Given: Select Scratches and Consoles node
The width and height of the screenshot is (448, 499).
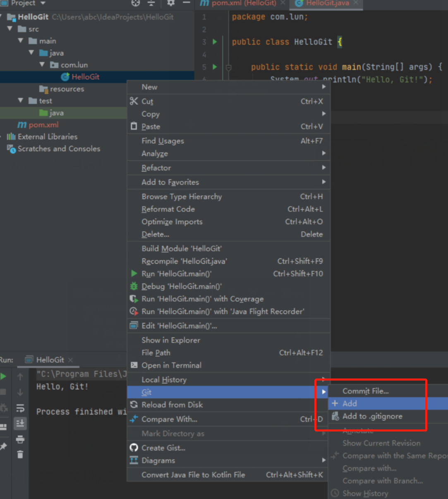Looking at the screenshot, I should coord(59,149).
